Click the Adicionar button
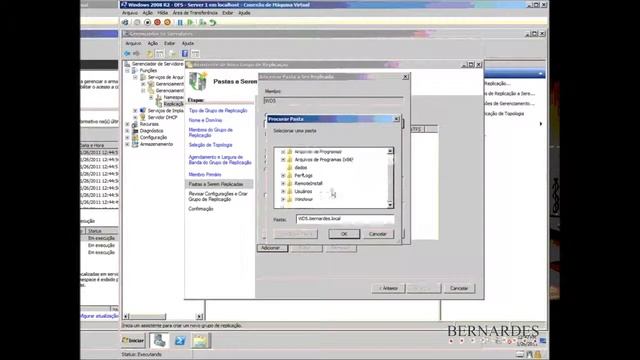Image resolution: width=640 pixels, height=360 pixels. click(x=272, y=248)
